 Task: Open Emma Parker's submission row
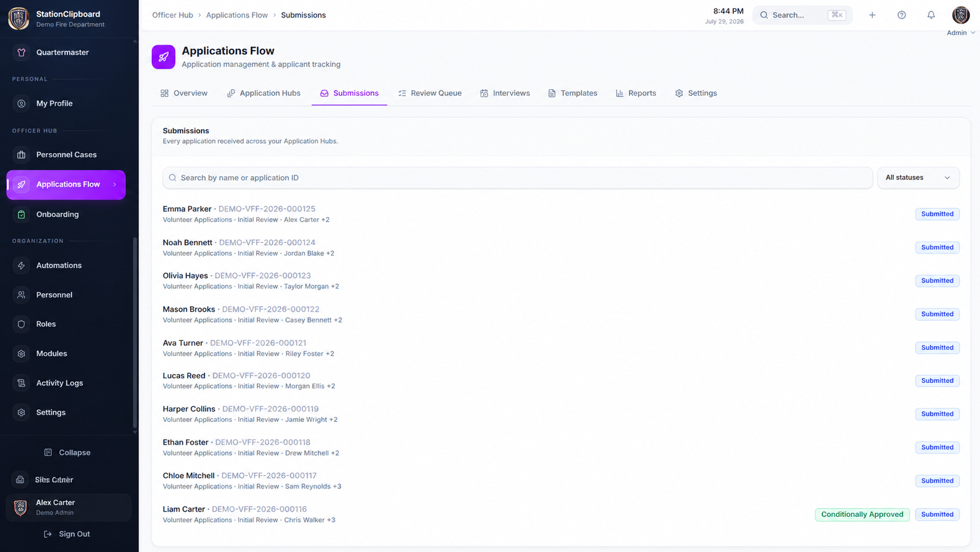click(x=561, y=214)
